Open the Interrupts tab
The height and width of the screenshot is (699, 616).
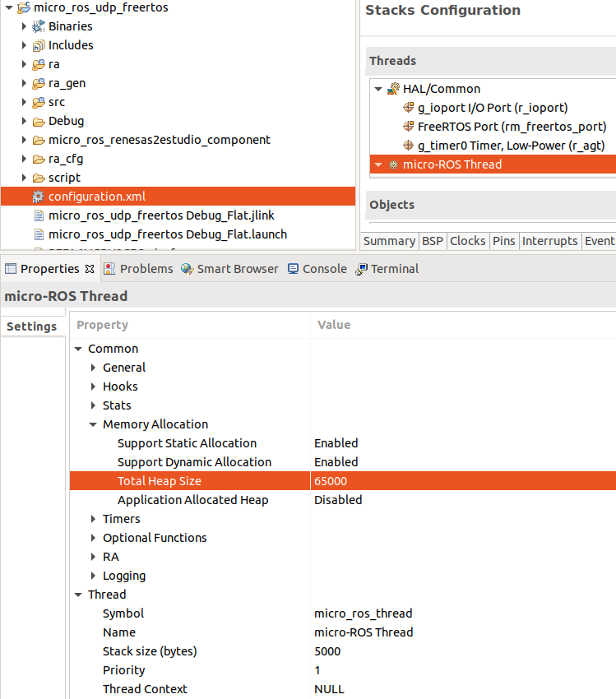tap(550, 241)
